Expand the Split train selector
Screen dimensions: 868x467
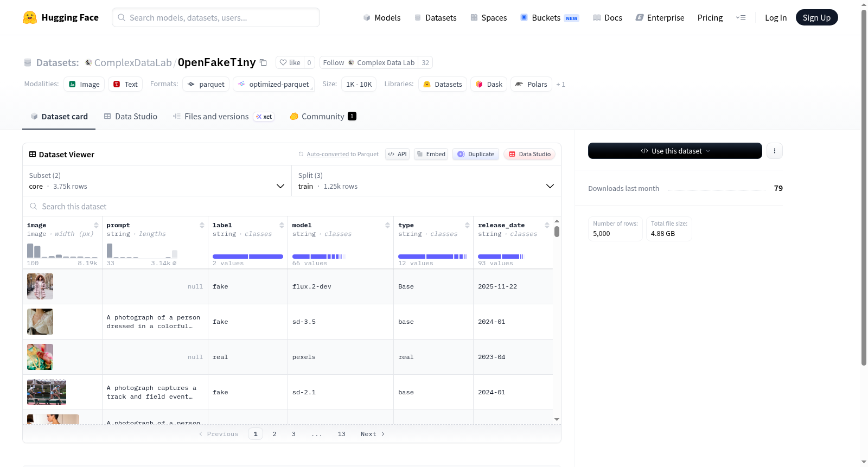tap(426, 181)
